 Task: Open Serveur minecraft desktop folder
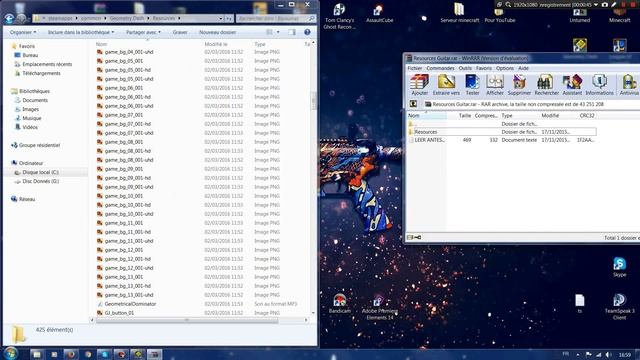[459, 13]
